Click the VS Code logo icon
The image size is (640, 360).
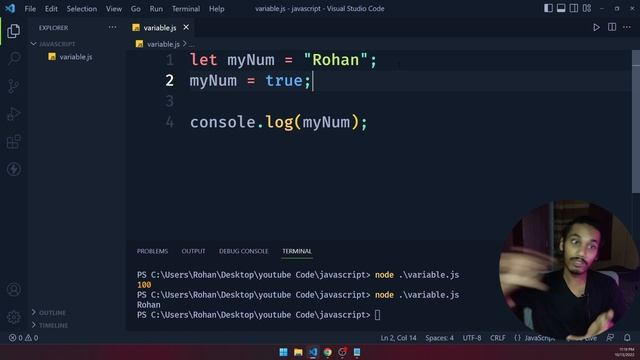pos(10,8)
